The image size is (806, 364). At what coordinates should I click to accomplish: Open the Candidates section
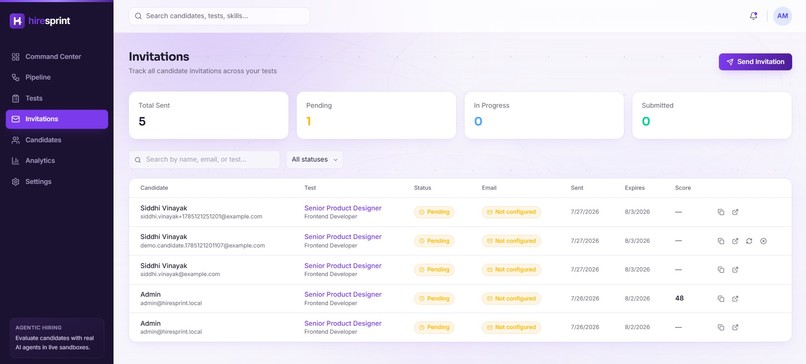coord(57,140)
